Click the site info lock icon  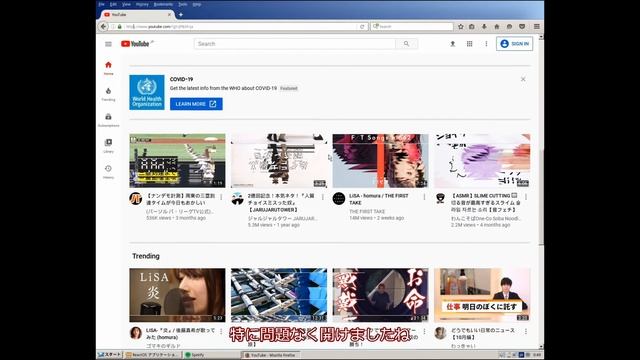(120, 27)
